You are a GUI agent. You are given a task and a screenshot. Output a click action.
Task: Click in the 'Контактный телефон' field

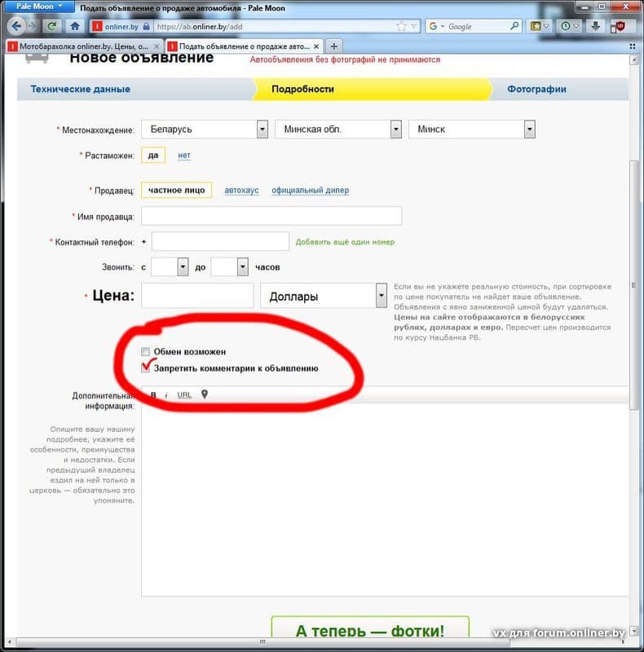(x=220, y=241)
